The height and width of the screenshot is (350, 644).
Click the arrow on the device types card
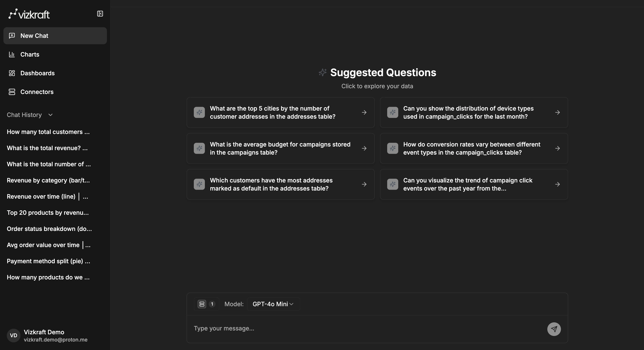click(x=558, y=112)
